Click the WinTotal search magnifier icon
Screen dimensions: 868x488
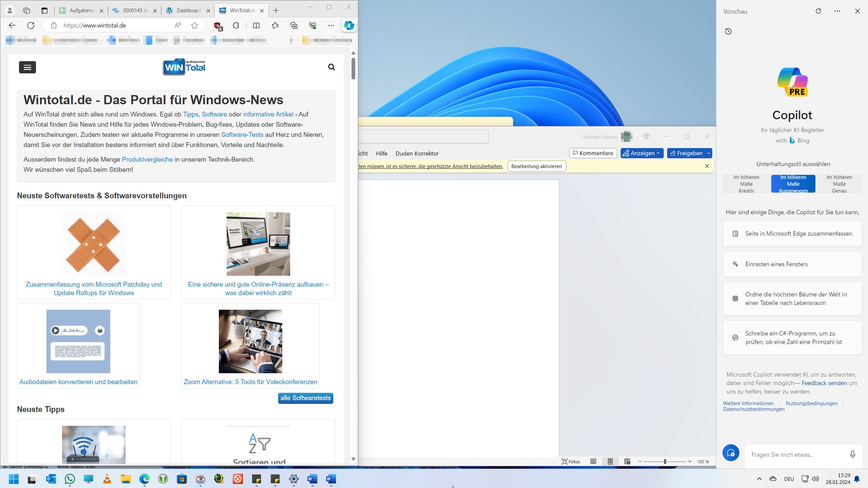(x=331, y=67)
